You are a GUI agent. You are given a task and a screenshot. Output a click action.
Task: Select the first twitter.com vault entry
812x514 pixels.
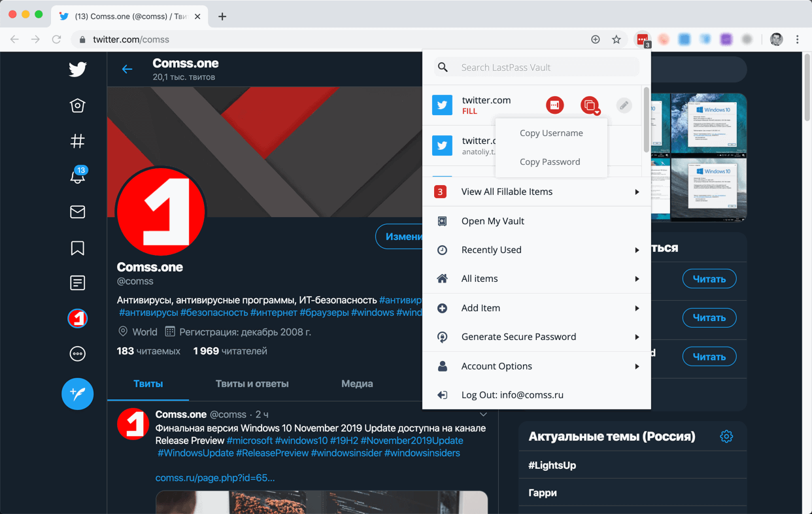[486, 105]
